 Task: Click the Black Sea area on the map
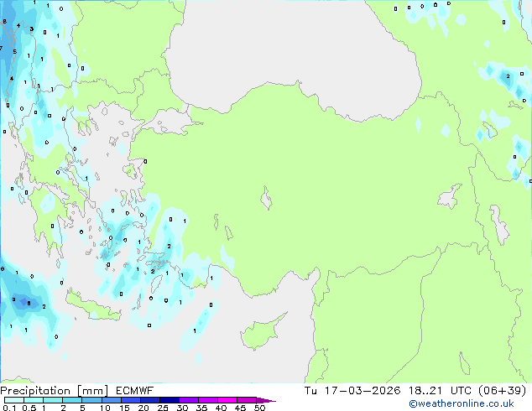coord(294,50)
